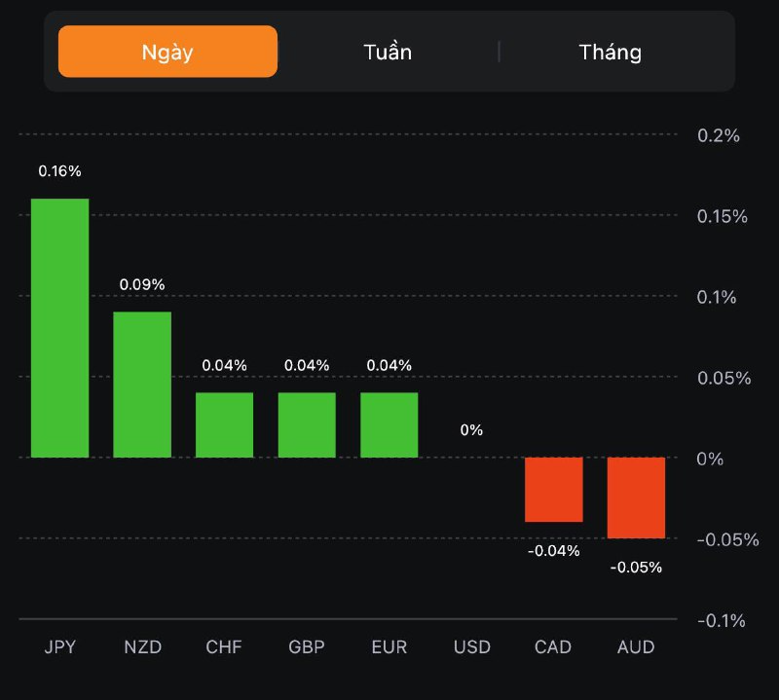Image resolution: width=779 pixels, height=700 pixels.
Task: Click the red AUD bar
Action: tap(636, 497)
